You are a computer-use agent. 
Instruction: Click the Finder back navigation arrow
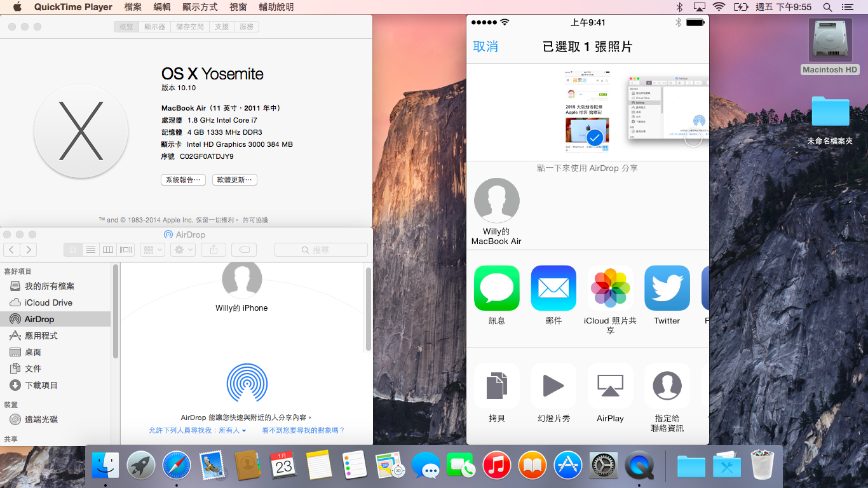click(11, 250)
